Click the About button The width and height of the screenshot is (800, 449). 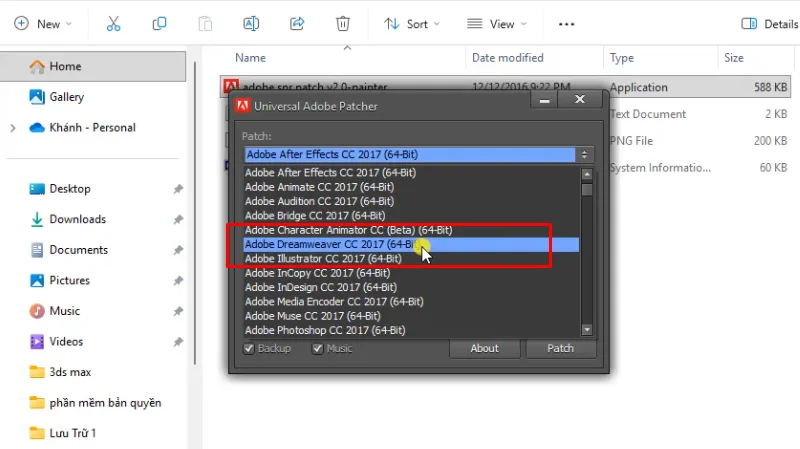click(485, 348)
